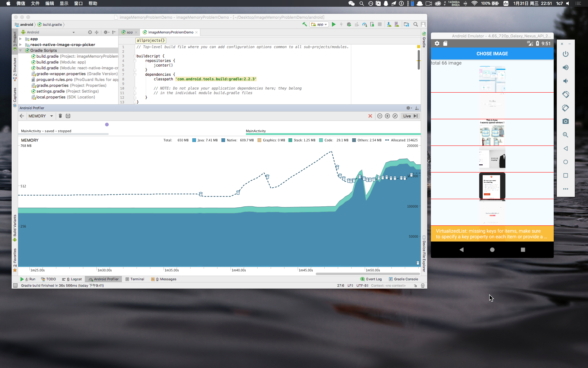The height and width of the screenshot is (368, 588).
Task: Switch to the app editor tab
Action: coord(130,32)
